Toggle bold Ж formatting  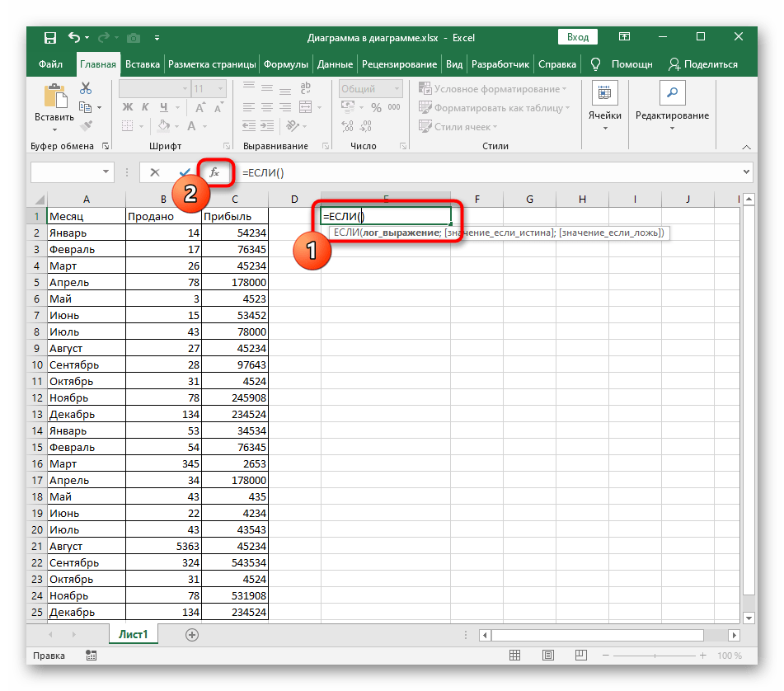(x=128, y=107)
